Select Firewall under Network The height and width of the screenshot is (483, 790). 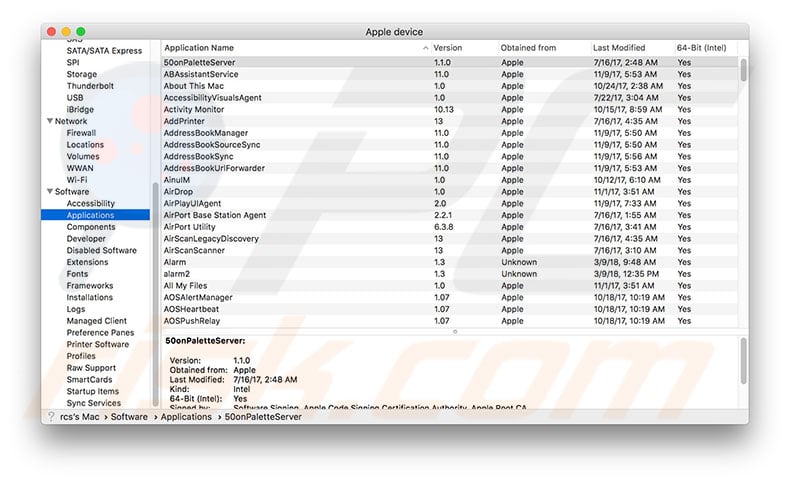81,133
